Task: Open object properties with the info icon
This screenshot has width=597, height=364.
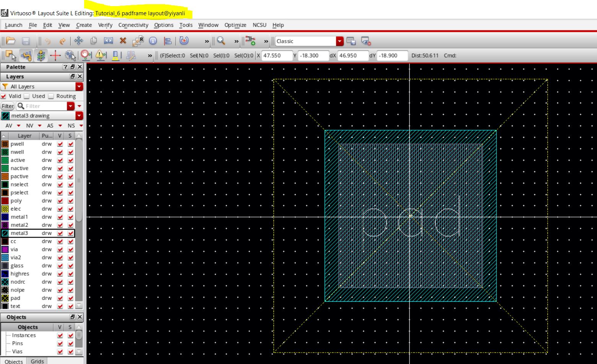Action: click(x=153, y=41)
